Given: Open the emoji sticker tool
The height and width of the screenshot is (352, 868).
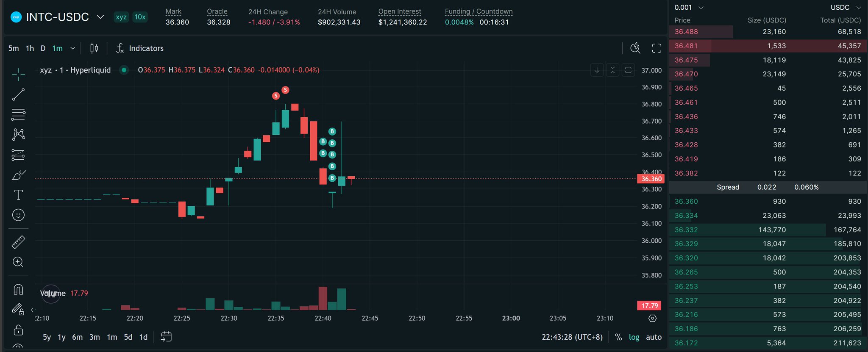Looking at the screenshot, I should [18, 215].
